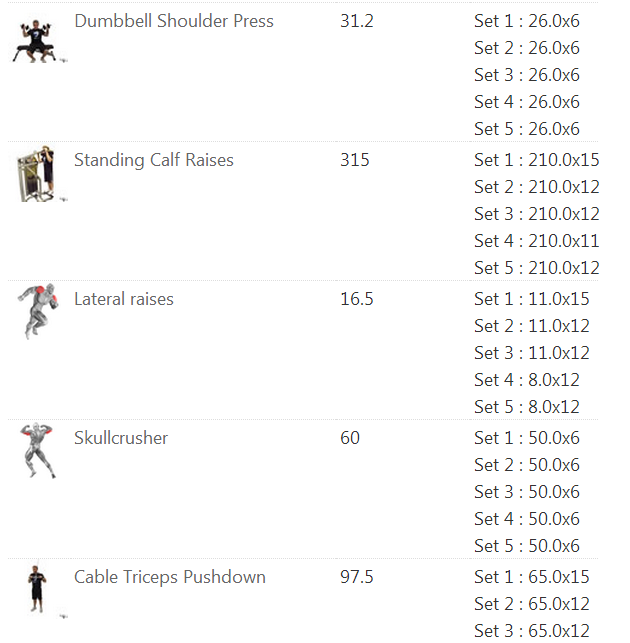
Task: Open the Cable Triceps Pushdown exercise link
Action: click(170, 577)
